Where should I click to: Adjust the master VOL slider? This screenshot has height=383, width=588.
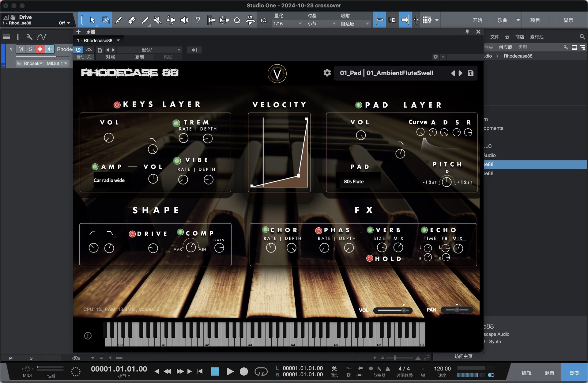tap(393, 310)
